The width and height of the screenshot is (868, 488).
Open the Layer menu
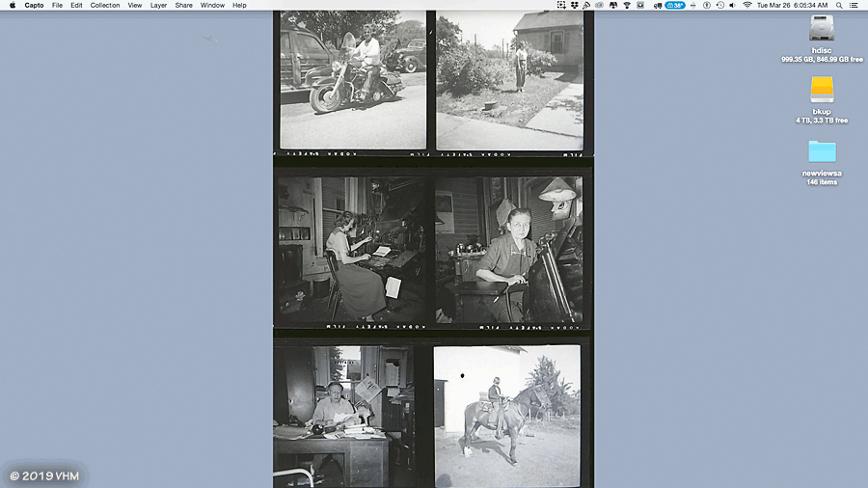(158, 5)
